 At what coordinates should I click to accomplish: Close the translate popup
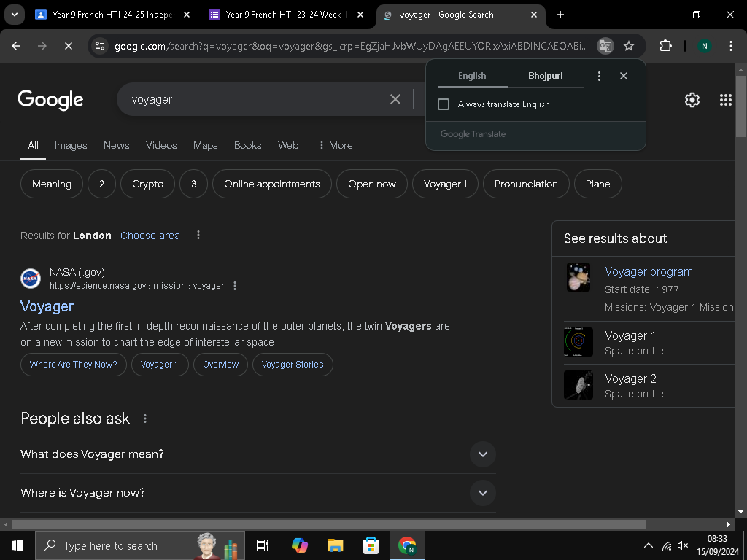coord(624,76)
